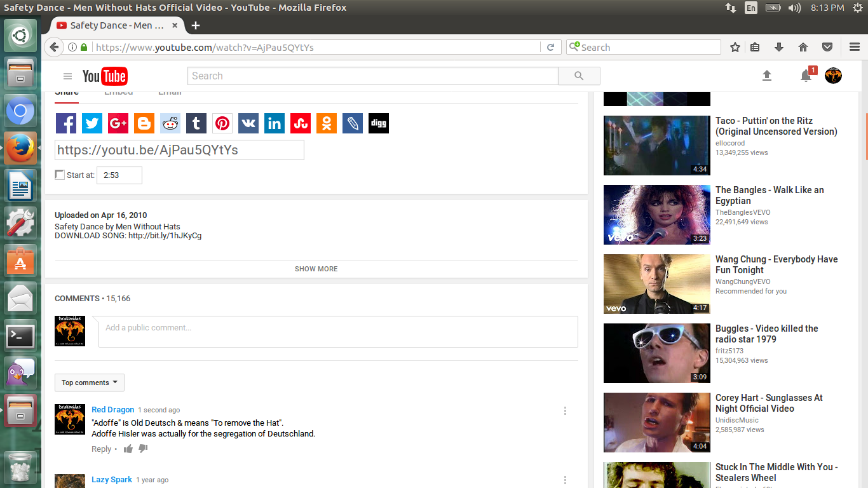Click the Start at time field
868x488 pixels.
pos(119,175)
